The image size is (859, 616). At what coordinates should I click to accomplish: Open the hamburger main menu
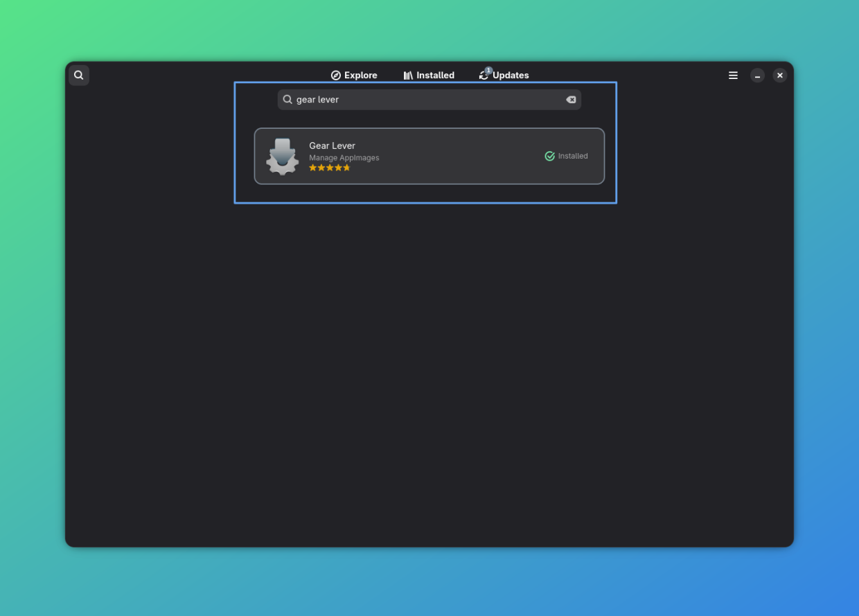pos(733,76)
